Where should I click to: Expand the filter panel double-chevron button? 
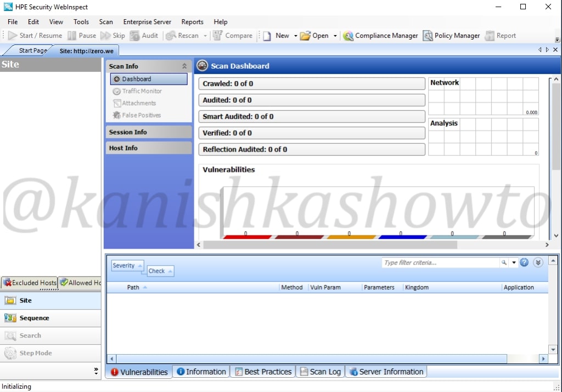(x=538, y=262)
